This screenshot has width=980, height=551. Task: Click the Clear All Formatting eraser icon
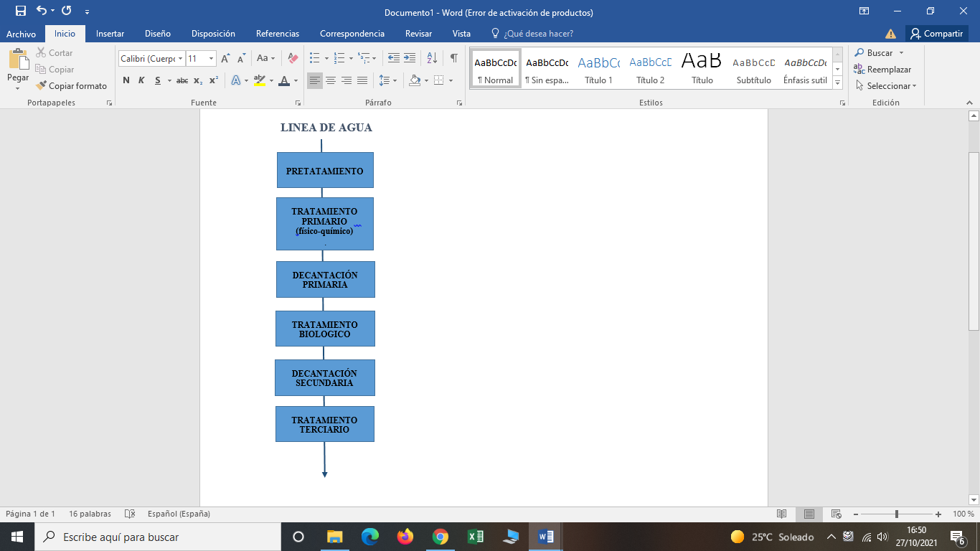(x=292, y=58)
